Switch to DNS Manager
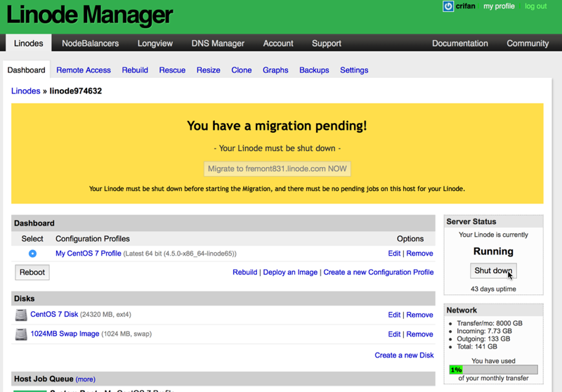 pos(218,44)
